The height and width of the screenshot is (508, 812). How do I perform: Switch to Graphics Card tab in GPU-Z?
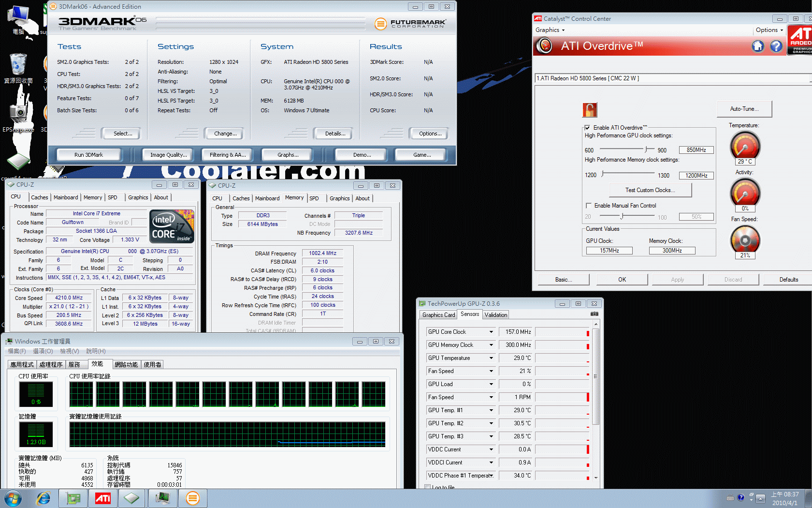coord(438,315)
